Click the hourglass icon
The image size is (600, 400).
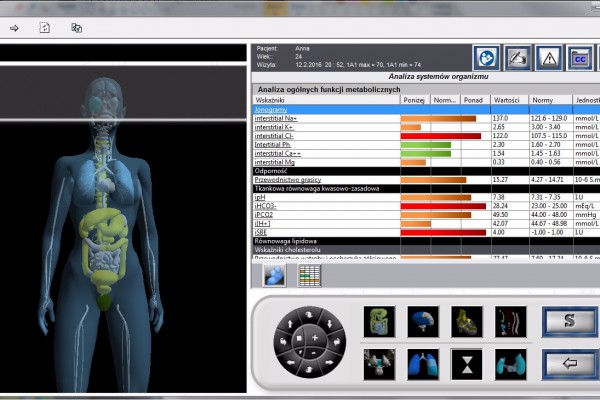click(467, 363)
